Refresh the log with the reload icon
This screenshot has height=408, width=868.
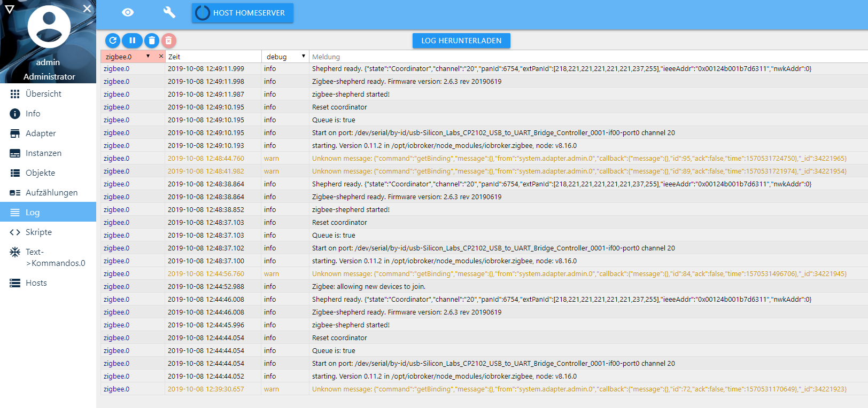(x=113, y=41)
